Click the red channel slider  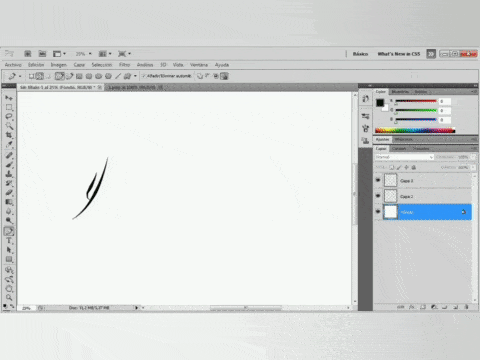click(416, 101)
